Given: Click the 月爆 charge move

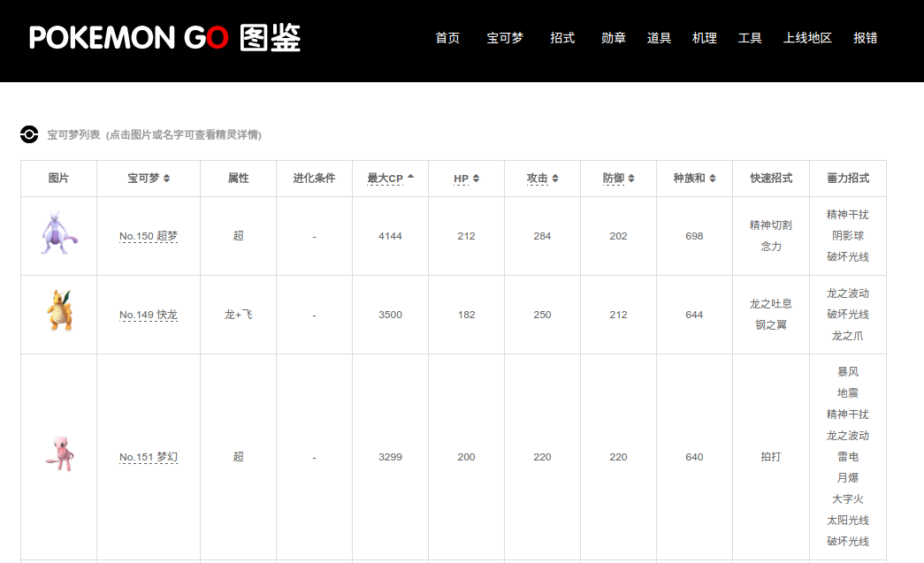Looking at the screenshot, I should click(847, 477).
